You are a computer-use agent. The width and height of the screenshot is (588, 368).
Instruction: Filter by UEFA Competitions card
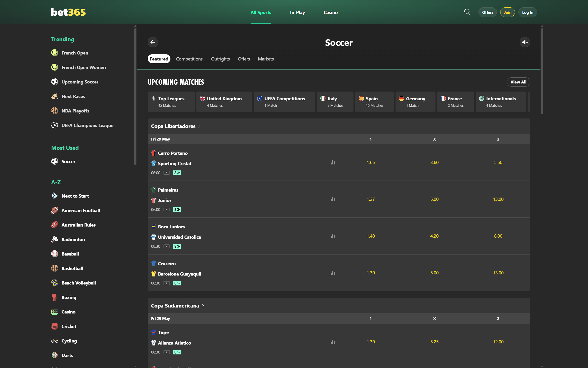click(x=284, y=102)
